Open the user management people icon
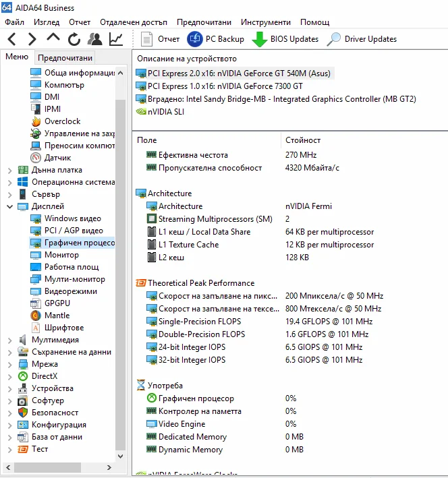Screen dimensions: 448x478 coord(95,39)
